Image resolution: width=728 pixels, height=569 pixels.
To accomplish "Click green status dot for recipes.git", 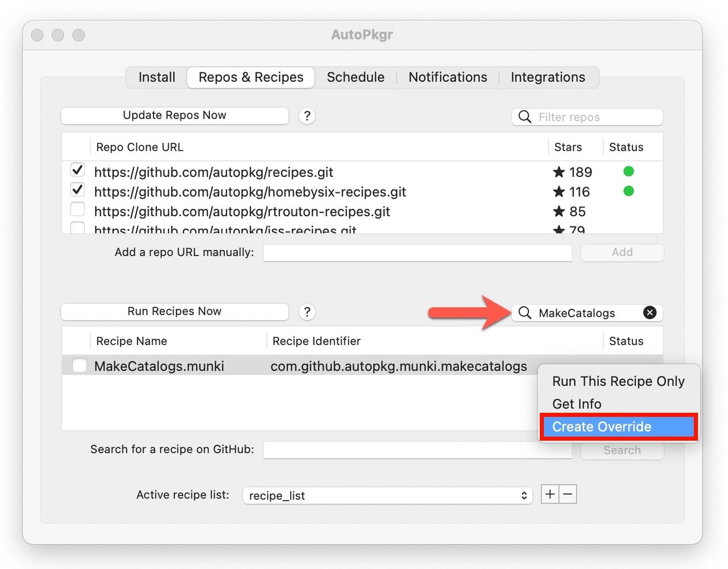I will 628,171.
